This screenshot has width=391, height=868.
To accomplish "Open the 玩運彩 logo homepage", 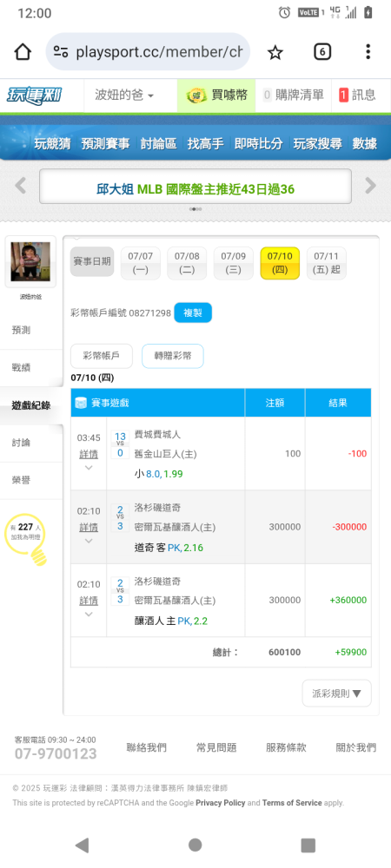I will tap(34, 95).
